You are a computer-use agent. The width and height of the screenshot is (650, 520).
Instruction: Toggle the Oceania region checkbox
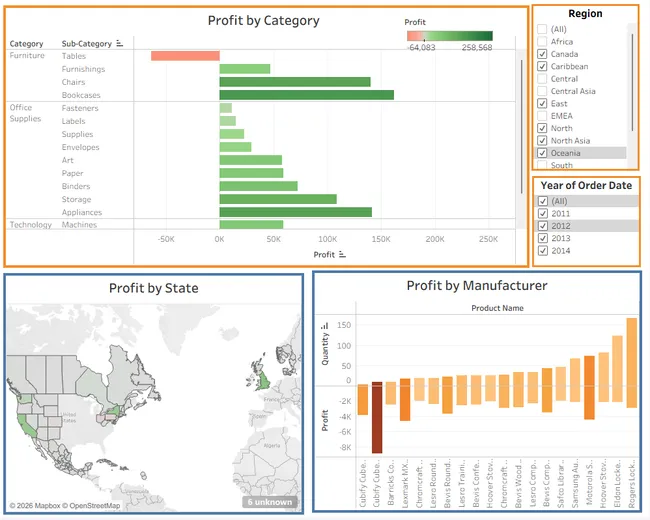(542, 153)
